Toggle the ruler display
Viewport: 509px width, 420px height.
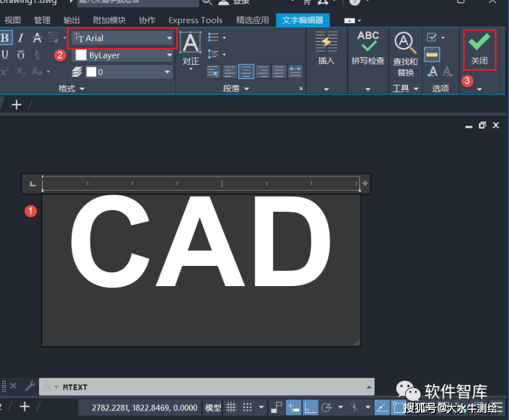point(432,55)
